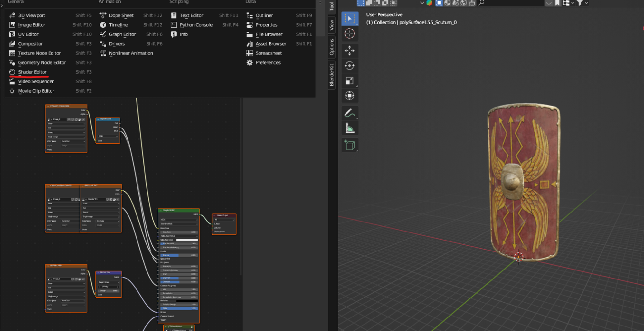This screenshot has width=644, height=331.
Task: Click the Strength field on Normal Map node
Action: point(109,291)
